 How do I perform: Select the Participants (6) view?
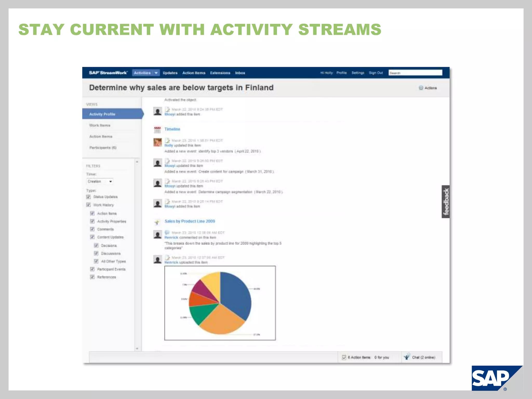103,148
